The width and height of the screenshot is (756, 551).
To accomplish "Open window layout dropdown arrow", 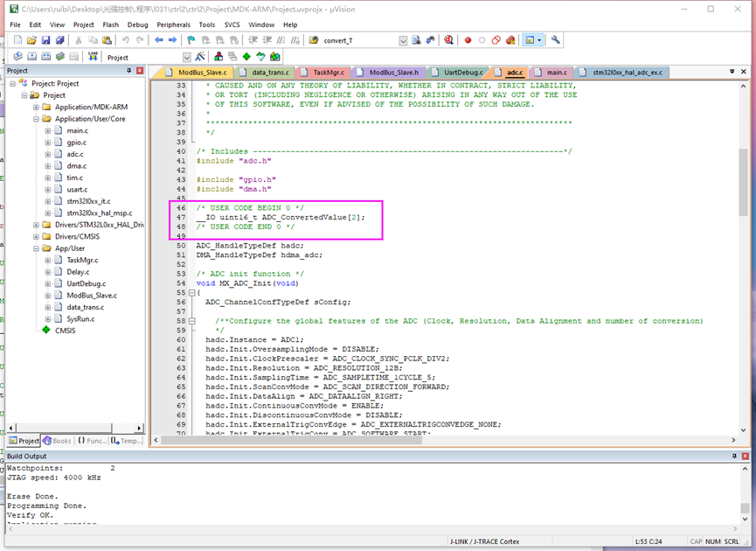I will (539, 40).
